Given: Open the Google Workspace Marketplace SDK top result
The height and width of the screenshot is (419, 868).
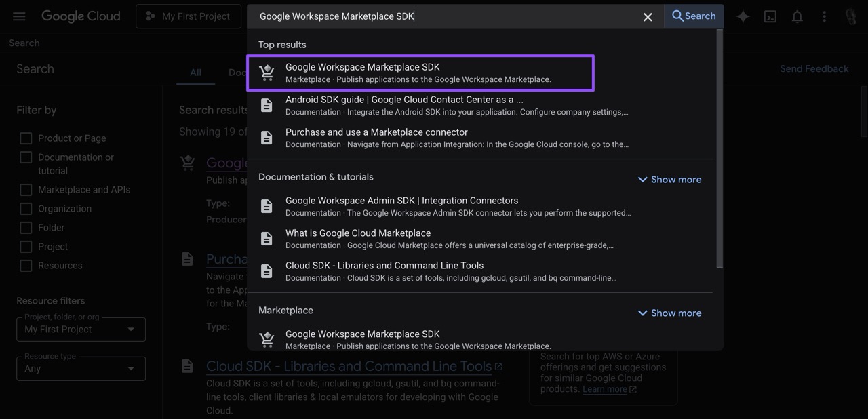Looking at the screenshot, I should 420,72.
